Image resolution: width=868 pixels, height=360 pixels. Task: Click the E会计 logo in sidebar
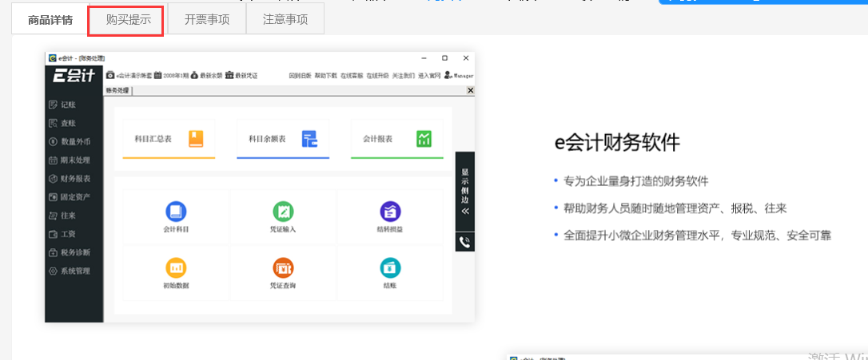tap(74, 76)
